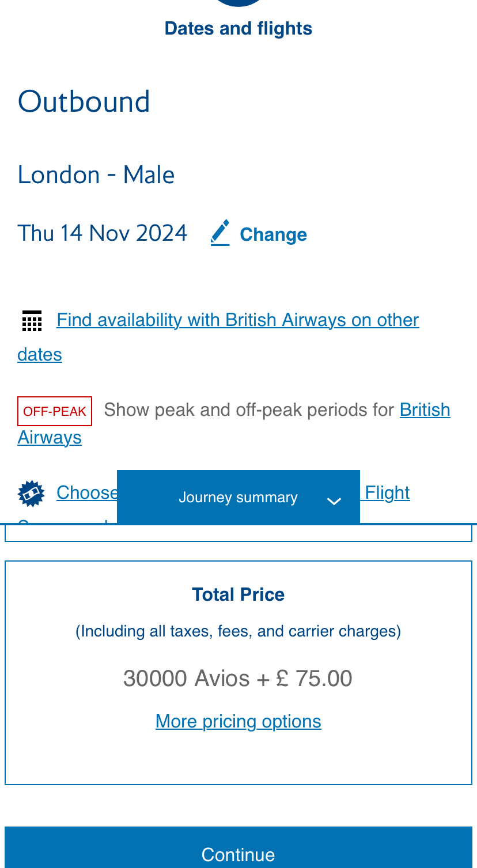This screenshot has width=477, height=868.
Task: Click the voucher badge icon
Action: click(31, 494)
